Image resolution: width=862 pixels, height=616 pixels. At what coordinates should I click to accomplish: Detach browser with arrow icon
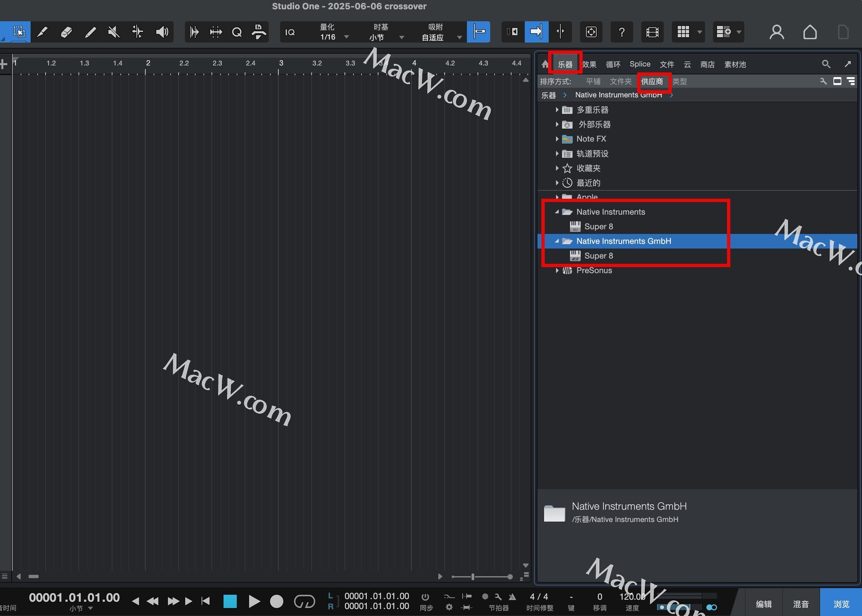[x=848, y=64]
